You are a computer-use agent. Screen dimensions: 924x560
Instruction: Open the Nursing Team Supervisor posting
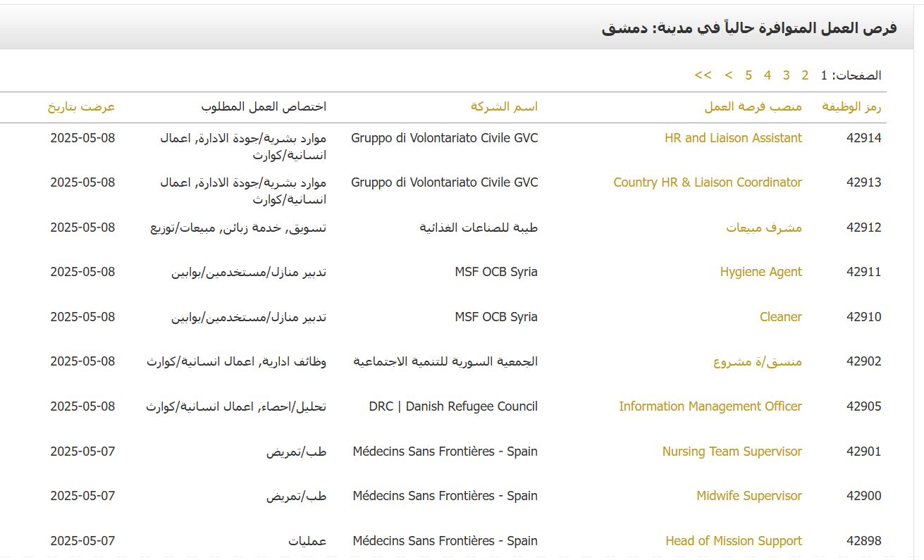(732, 452)
